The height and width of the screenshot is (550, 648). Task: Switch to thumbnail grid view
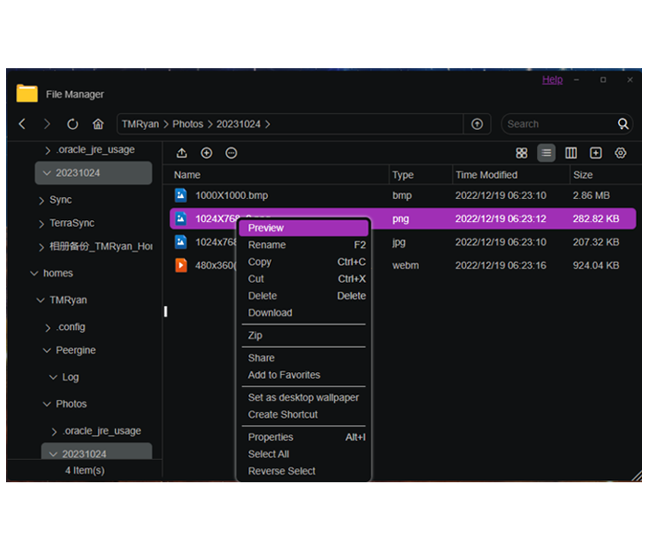(521, 153)
